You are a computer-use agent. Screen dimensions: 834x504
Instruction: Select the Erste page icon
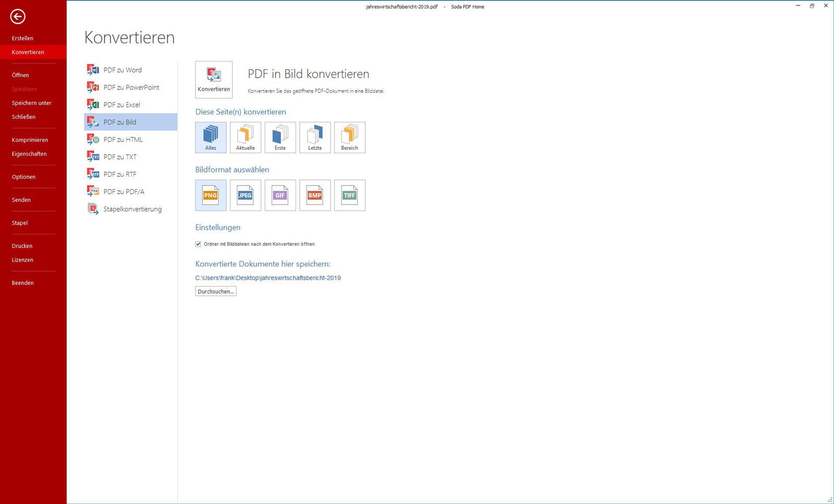coord(280,137)
